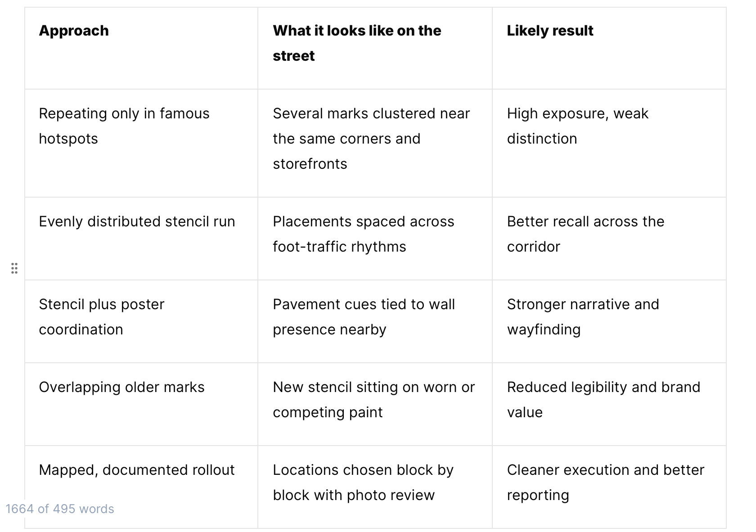Click 'New stencil sitting on worn' cell

(x=375, y=404)
